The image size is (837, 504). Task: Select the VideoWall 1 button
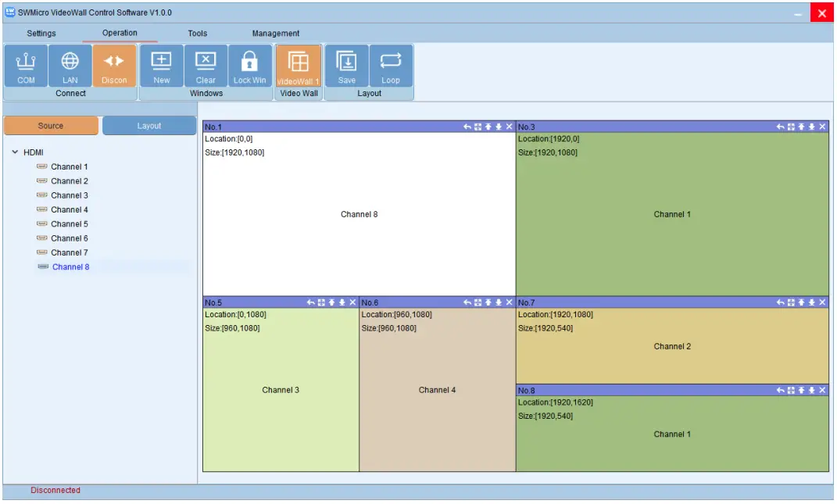tap(299, 66)
